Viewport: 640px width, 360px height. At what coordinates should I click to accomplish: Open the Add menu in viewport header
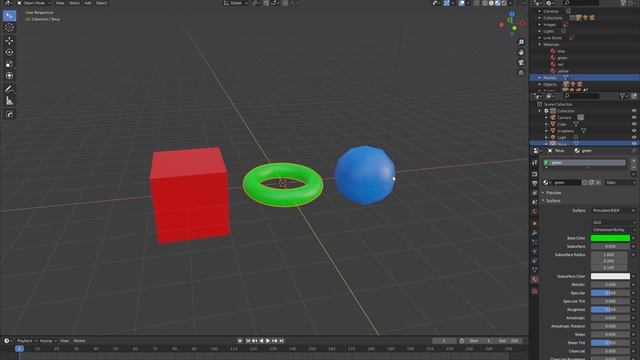[88, 3]
